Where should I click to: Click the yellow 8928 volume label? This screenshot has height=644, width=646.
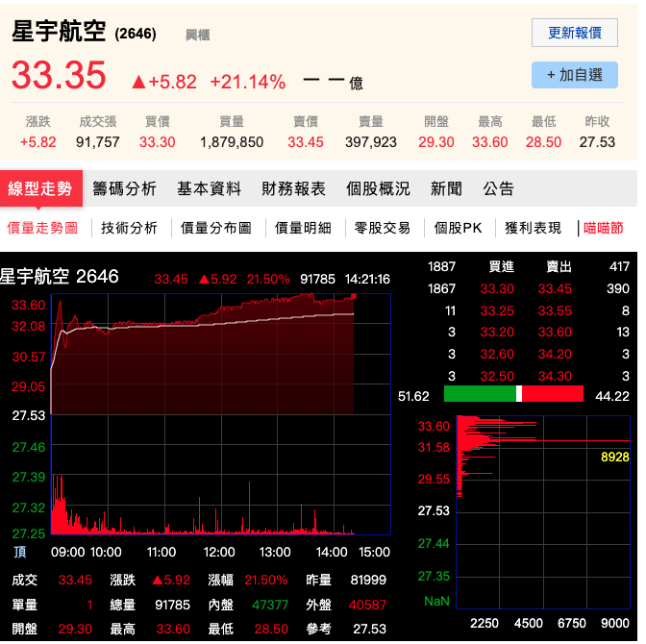click(614, 457)
